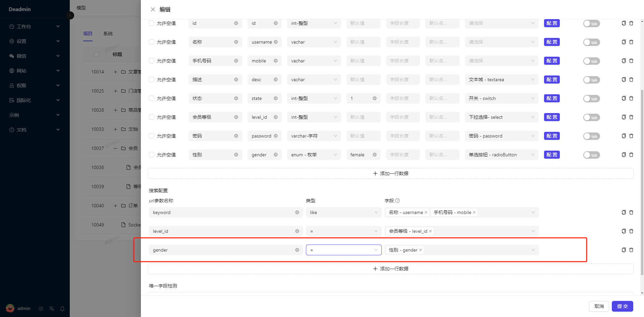Open the desc form component dropdown
Viewport: 644px width, 317px height.
tap(501, 80)
